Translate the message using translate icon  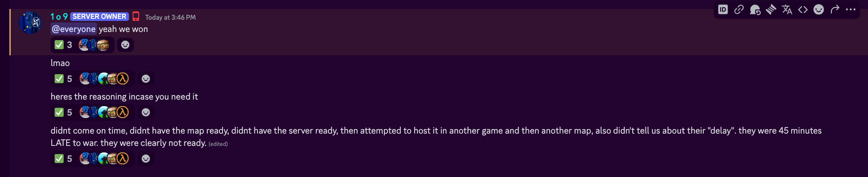(787, 9)
